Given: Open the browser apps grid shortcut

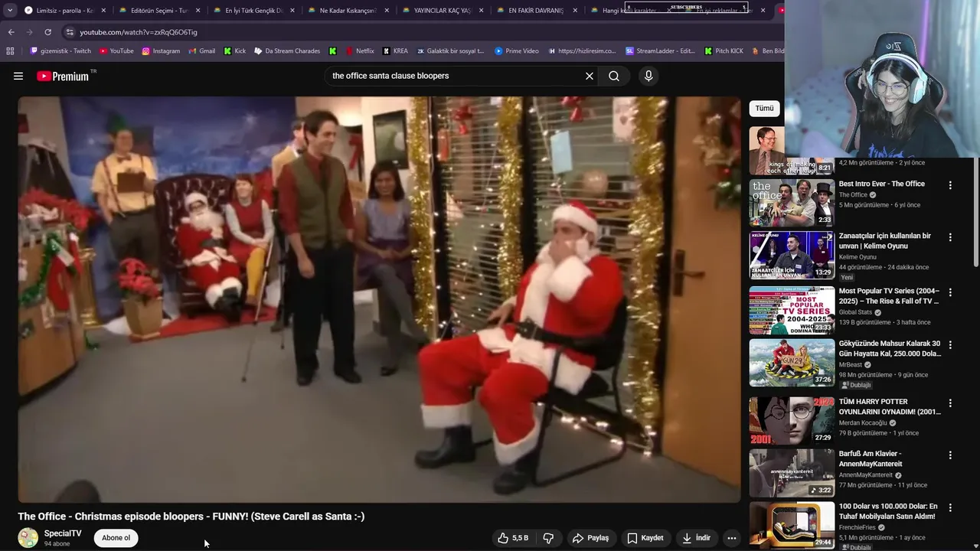Looking at the screenshot, I should 10,51.
